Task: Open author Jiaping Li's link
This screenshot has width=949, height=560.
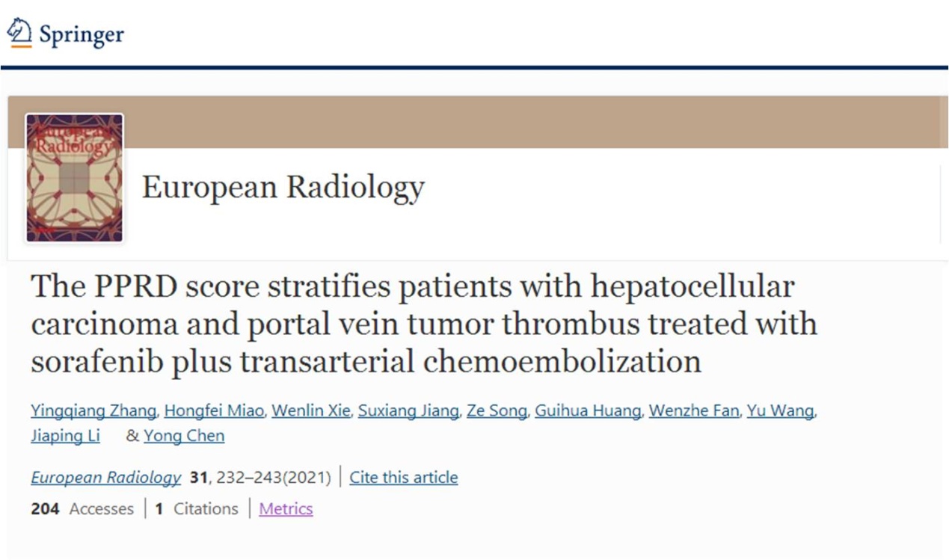Action: point(65,436)
